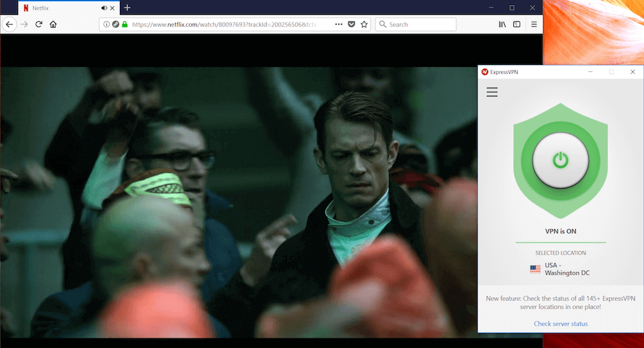This screenshot has height=348, width=644.
Task: Open the Firefox home page
Action: (x=53, y=24)
